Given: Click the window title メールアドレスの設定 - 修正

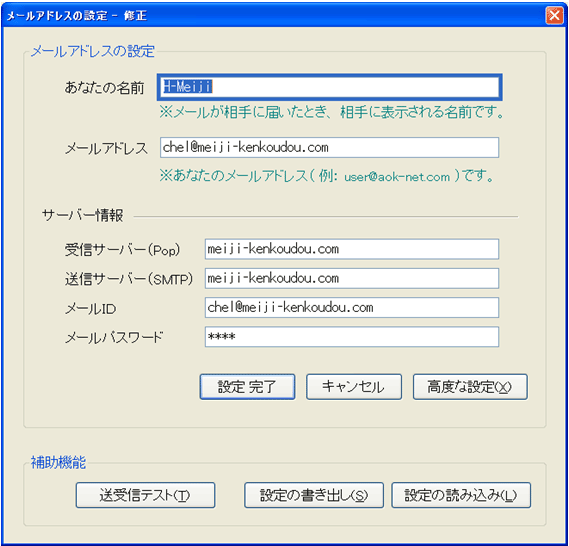Looking at the screenshot, I should pyautogui.click(x=77, y=16).
